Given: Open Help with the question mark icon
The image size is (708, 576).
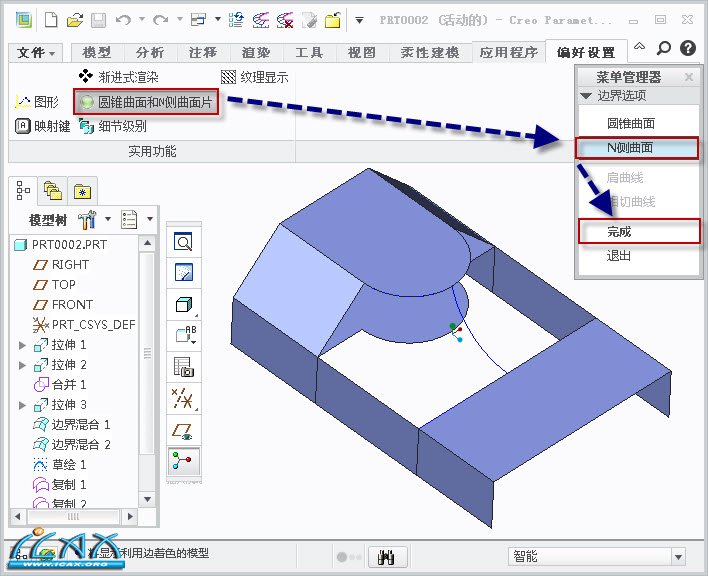Looking at the screenshot, I should (x=688, y=48).
